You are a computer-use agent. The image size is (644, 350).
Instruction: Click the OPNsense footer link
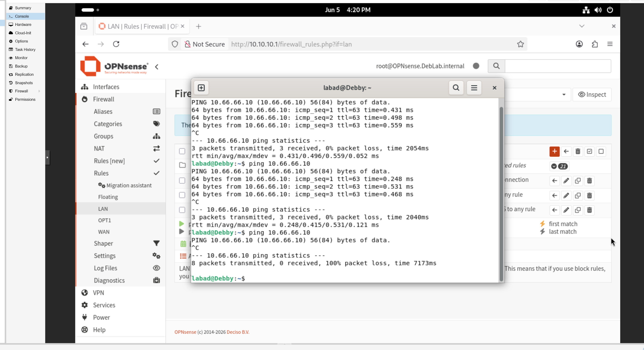(185, 332)
